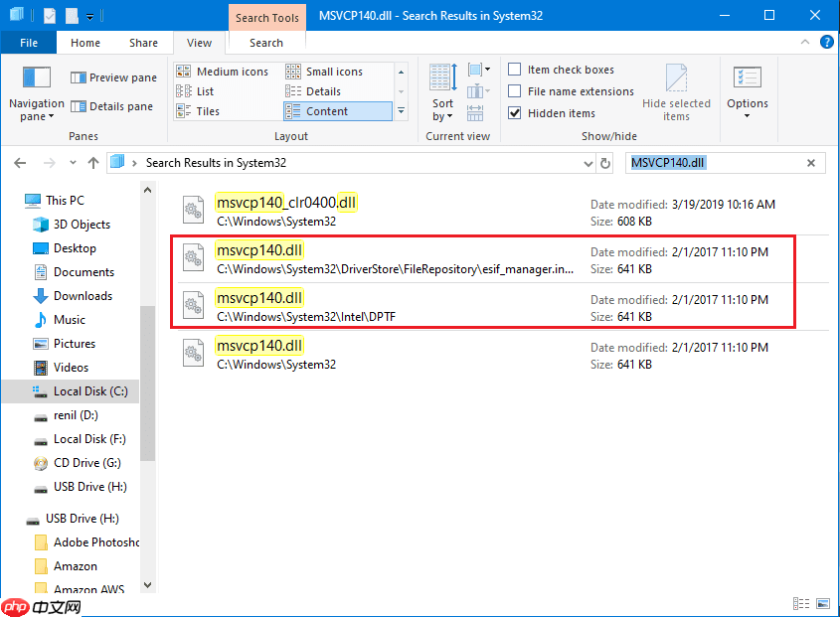The image size is (840, 617).
Task: Open Amazon folder in sidebar
Action: coord(66,566)
